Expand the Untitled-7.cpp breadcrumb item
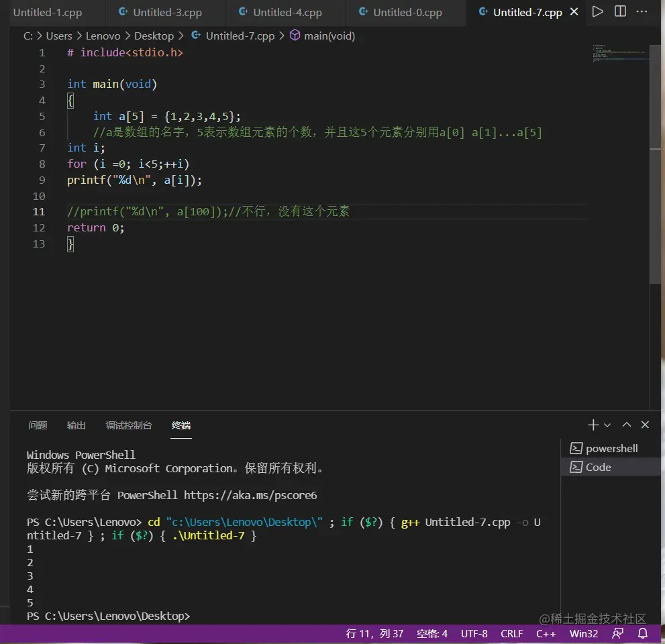Screen dimensions: 665x644 click(240, 36)
